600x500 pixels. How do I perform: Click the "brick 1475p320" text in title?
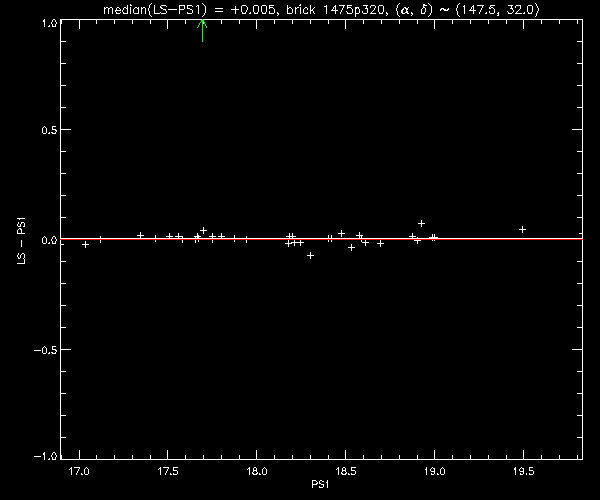click(x=335, y=10)
